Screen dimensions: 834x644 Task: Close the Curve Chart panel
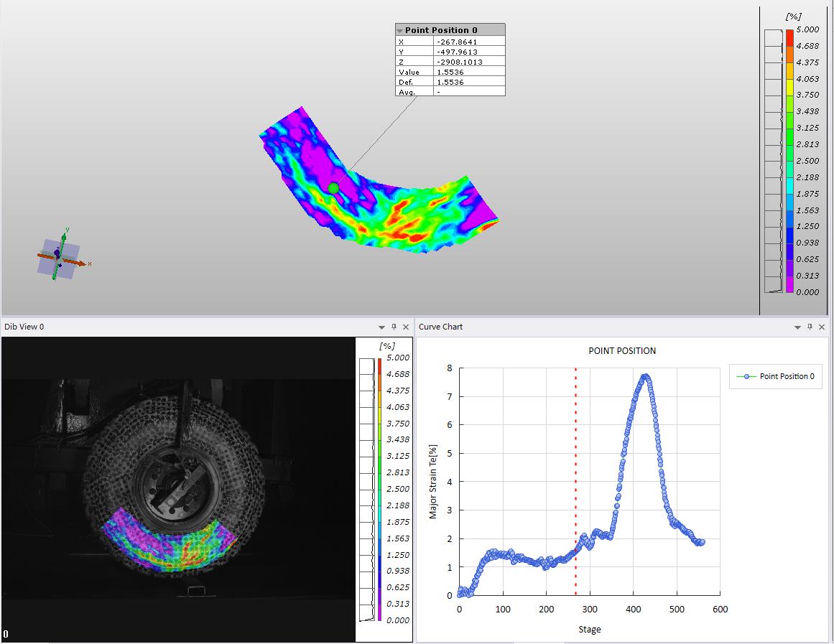point(822,327)
